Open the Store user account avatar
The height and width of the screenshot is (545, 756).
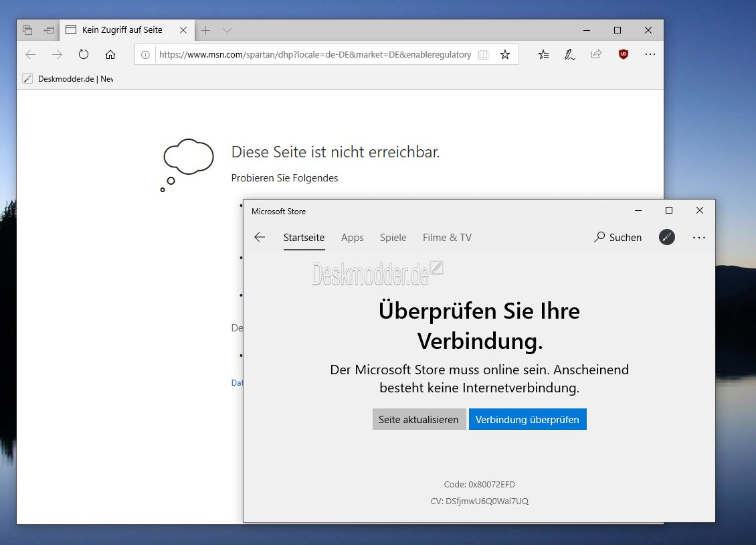click(667, 237)
